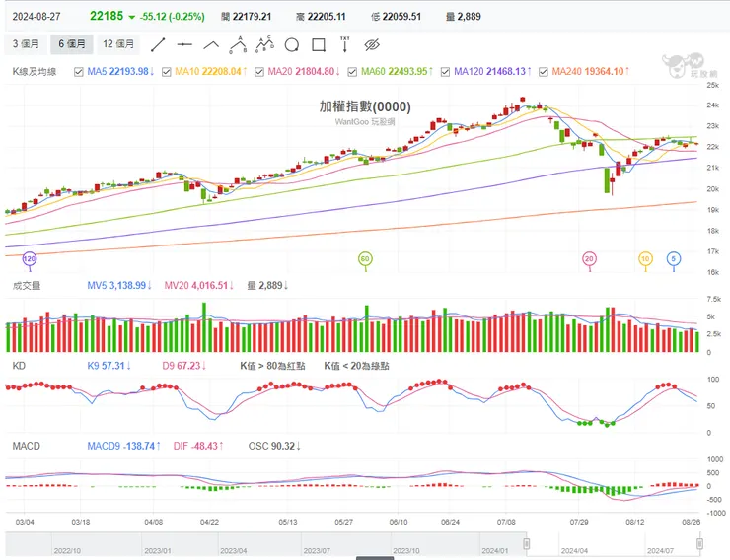Choose the AB pattern drawing tool
This screenshot has height=560, width=730.
(238, 44)
